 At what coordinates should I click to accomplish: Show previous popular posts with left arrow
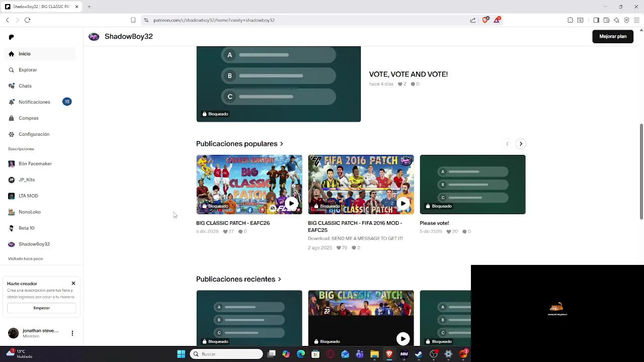pos(507,144)
